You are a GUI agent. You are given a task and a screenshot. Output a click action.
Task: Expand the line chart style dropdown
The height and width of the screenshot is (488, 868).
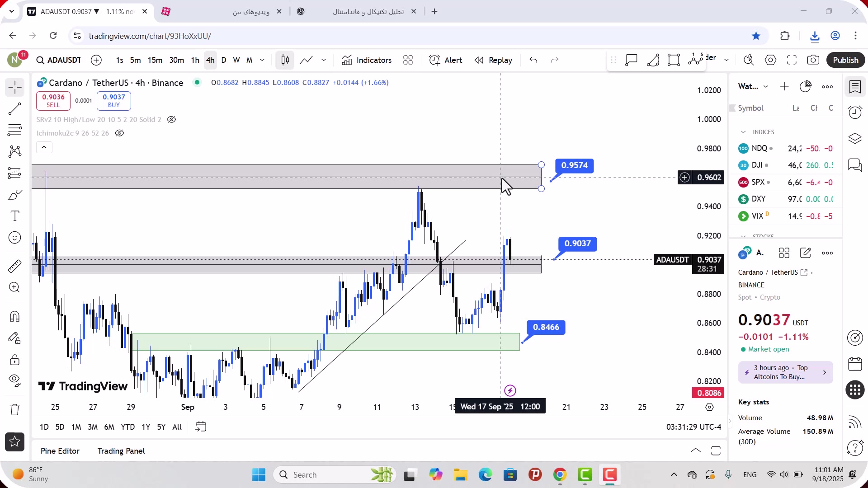pos(324,60)
